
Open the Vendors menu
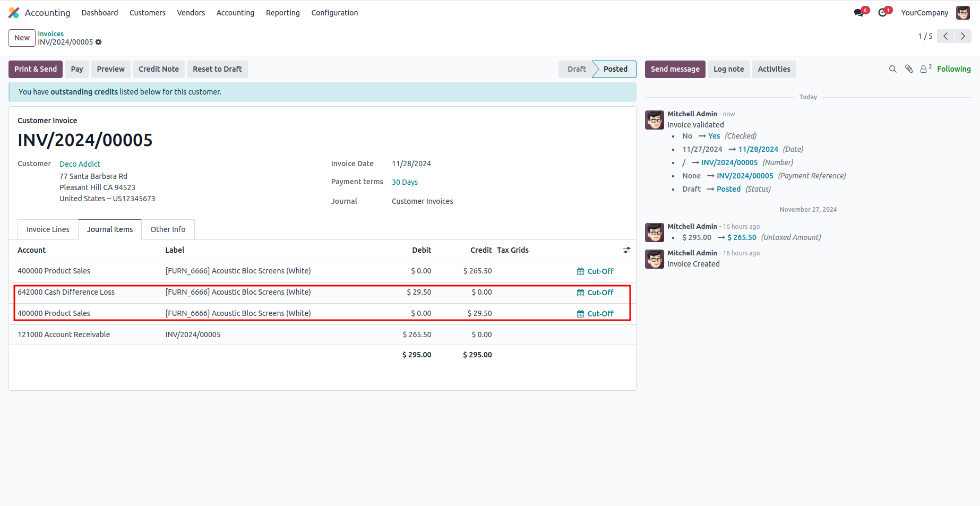(191, 13)
